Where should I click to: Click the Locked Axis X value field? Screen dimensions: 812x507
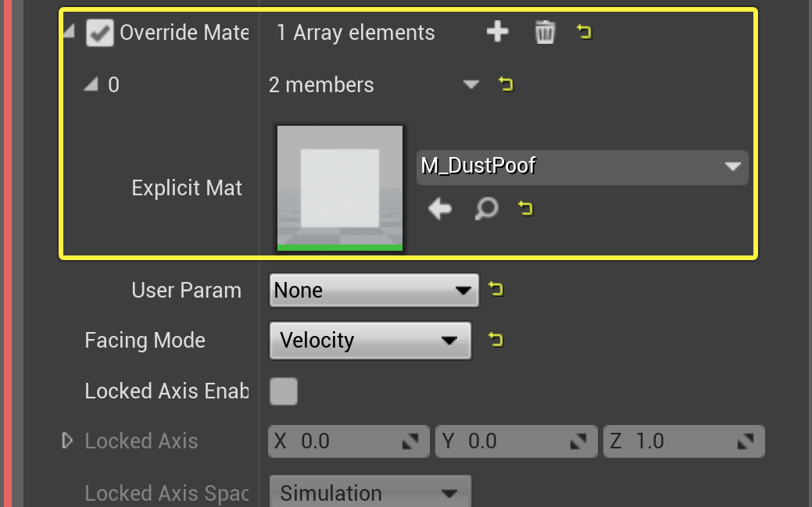point(349,441)
